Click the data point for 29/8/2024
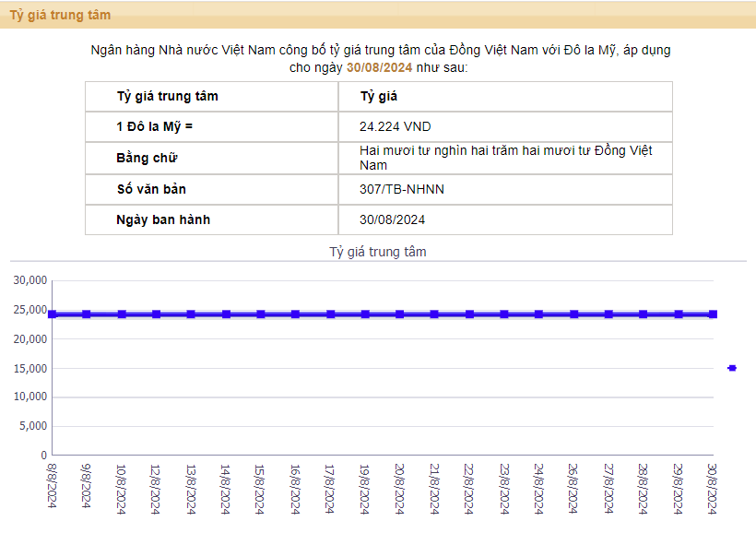The image size is (756, 533). [x=679, y=314]
